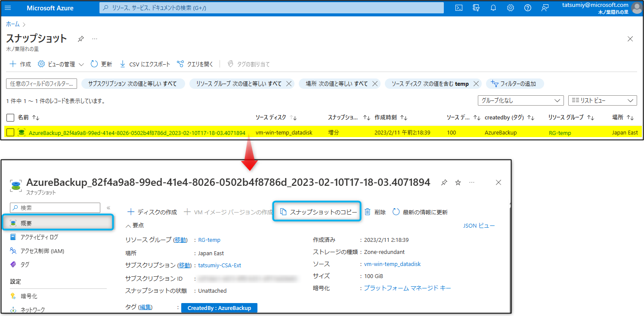Open the Azure portal hamburger menu
This screenshot has width=644, height=316.
8,8
